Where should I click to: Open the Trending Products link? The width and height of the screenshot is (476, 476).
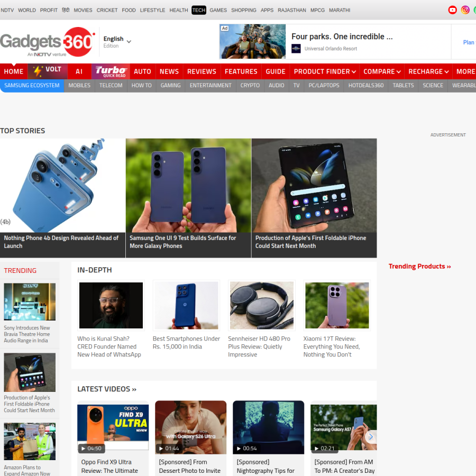pos(419,266)
